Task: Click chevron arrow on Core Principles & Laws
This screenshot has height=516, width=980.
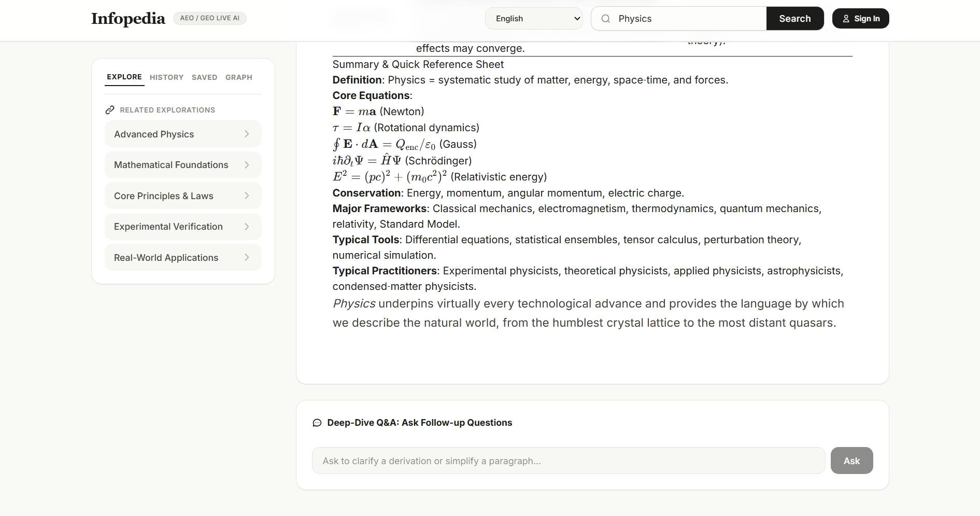Action: click(x=247, y=196)
